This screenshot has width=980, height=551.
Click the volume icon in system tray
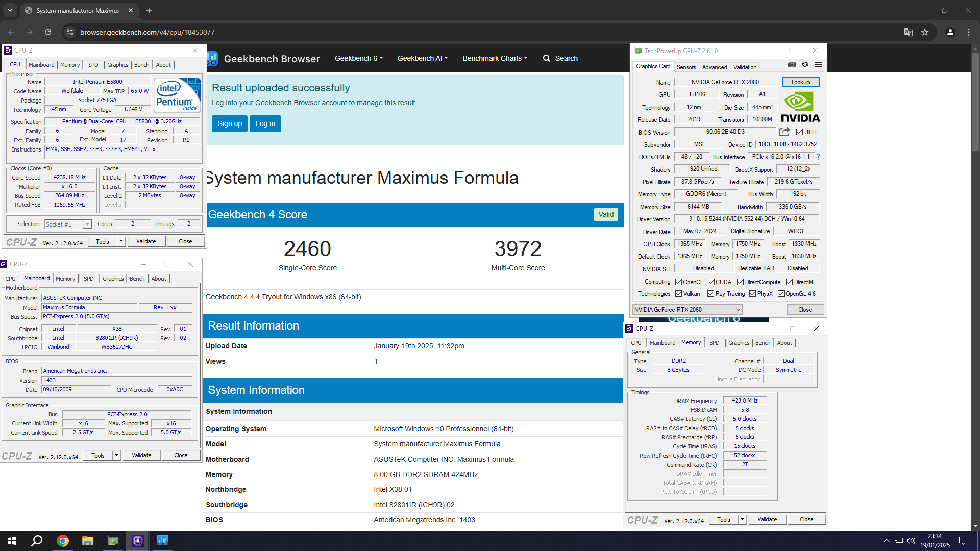pos(911,541)
